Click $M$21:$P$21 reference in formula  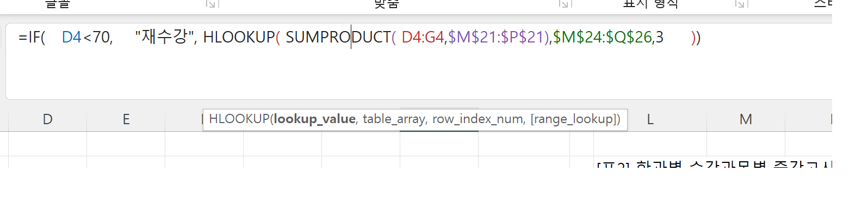point(498,37)
